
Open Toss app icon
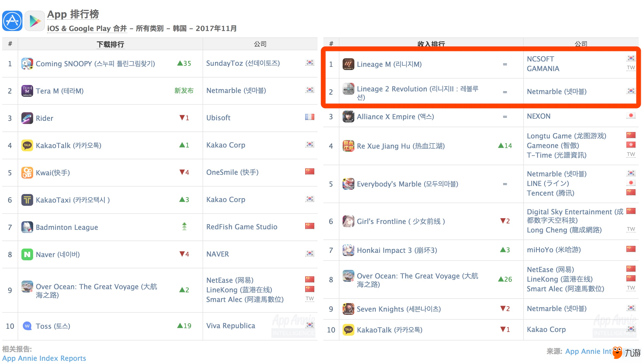click(x=27, y=326)
